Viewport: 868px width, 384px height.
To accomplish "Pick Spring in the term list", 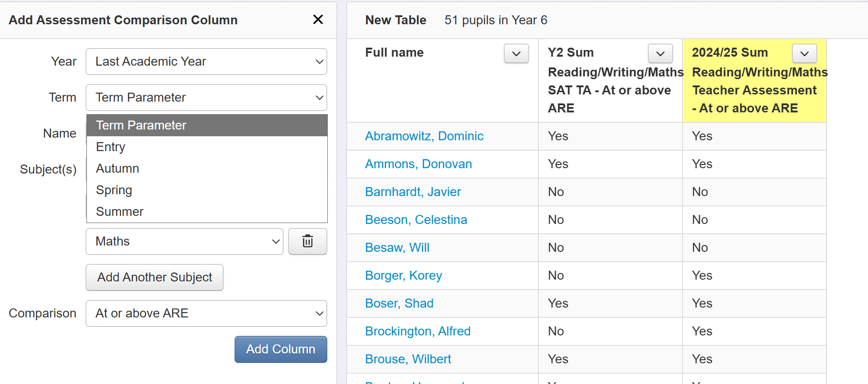I will pos(114,190).
